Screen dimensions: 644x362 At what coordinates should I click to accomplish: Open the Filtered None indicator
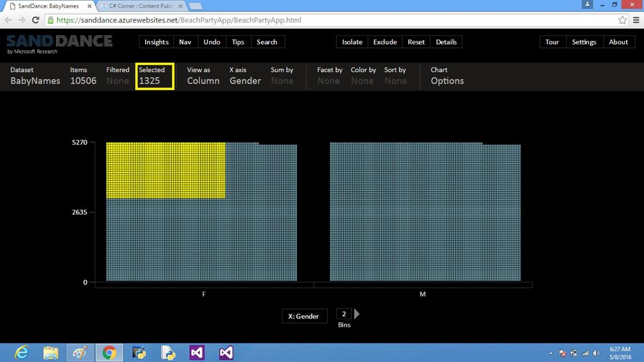[x=118, y=76]
